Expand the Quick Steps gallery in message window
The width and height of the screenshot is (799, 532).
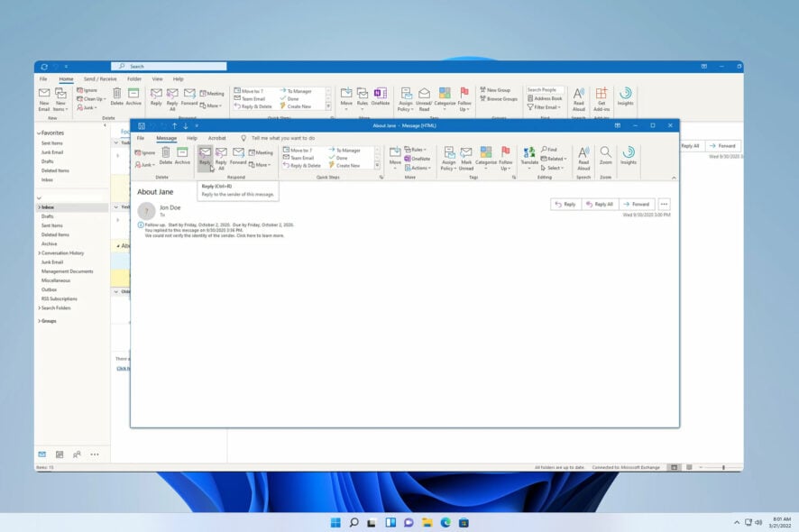tap(377, 166)
